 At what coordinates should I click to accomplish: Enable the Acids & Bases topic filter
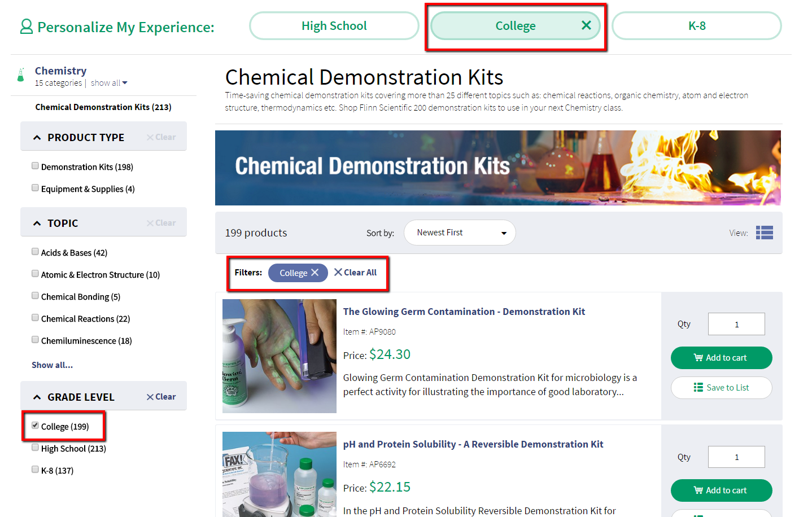click(35, 252)
